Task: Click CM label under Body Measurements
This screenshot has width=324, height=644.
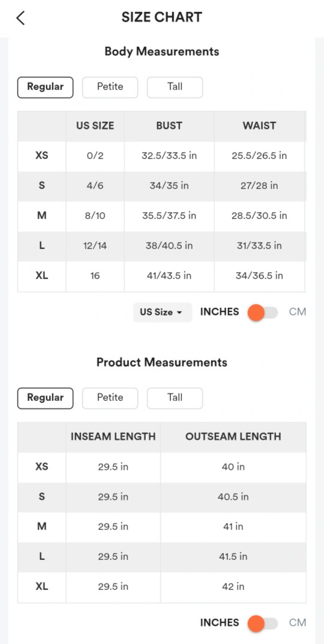Action: click(298, 312)
